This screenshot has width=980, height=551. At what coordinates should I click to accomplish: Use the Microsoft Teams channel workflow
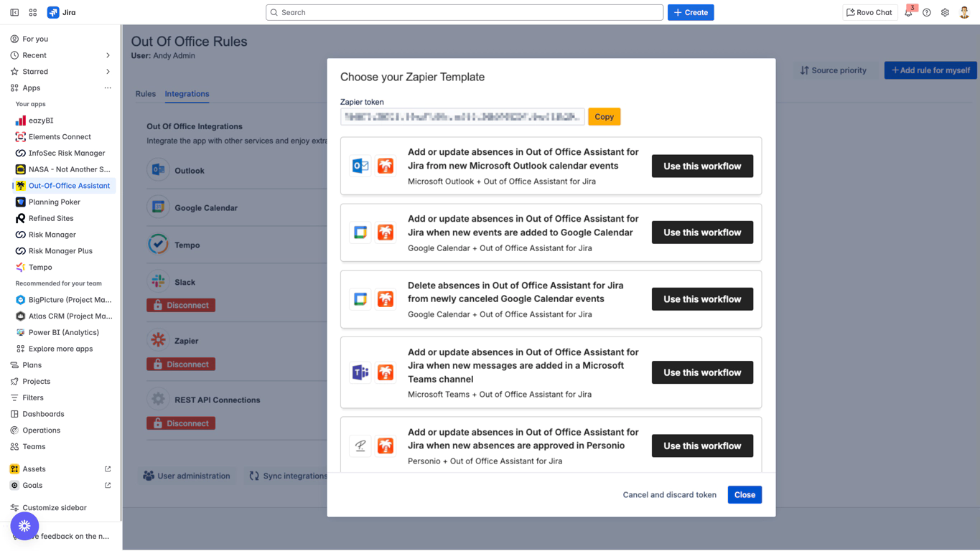(x=701, y=372)
